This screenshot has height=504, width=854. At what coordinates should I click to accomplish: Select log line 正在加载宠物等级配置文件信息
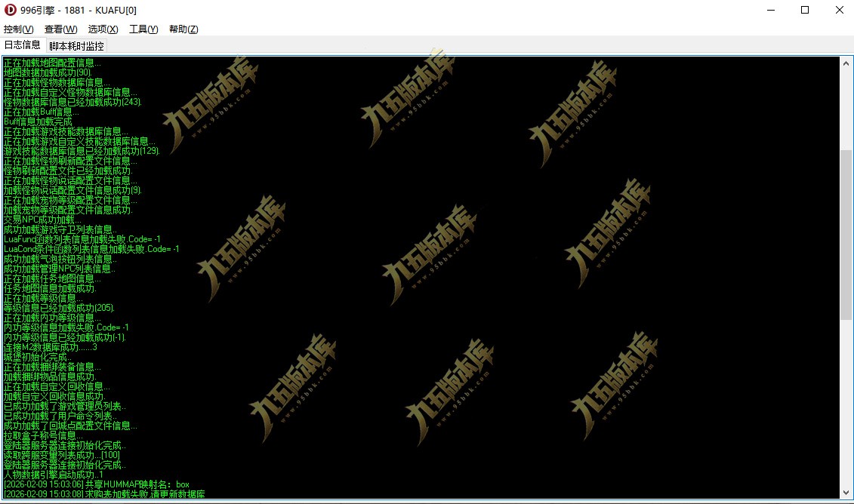click(x=70, y=200)
